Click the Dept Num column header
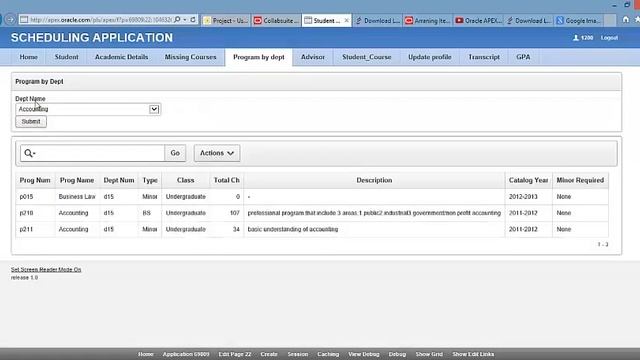 tap(119, 180)
